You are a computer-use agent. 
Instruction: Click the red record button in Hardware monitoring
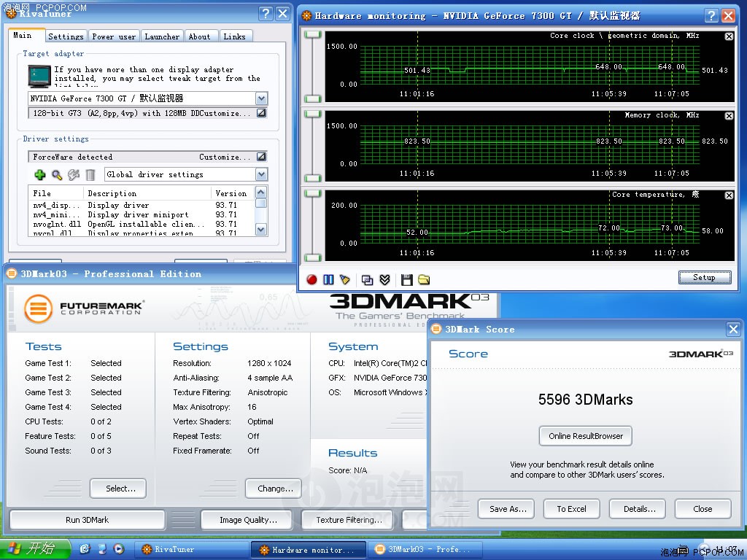(311, 279)
